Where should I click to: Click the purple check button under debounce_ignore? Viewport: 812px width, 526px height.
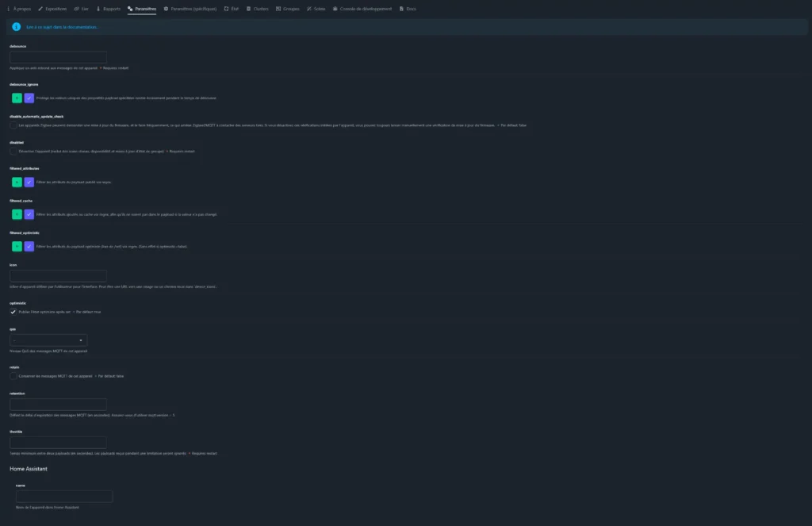click(x=29, y=98)
